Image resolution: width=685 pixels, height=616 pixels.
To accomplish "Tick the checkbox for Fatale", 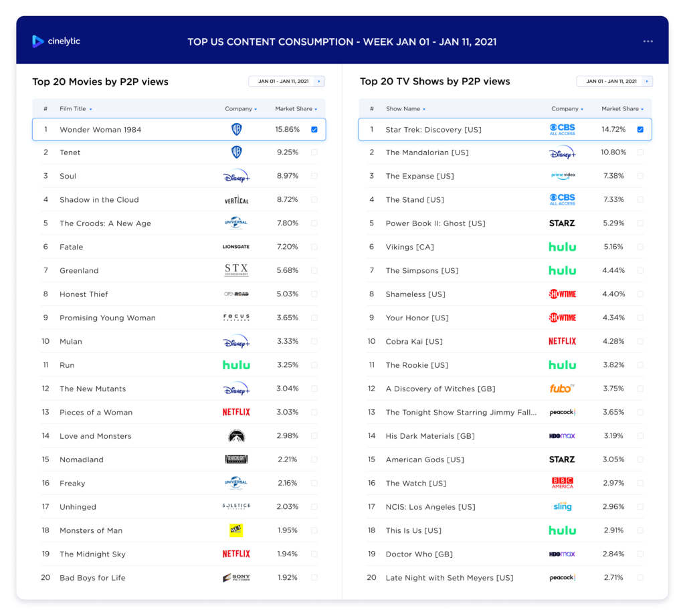I will [314, 247].
